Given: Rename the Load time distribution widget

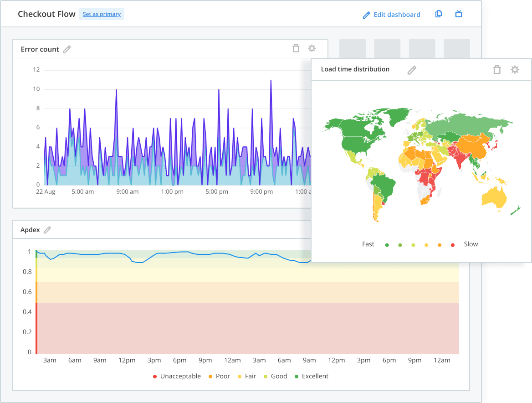Looking at the screenshot, I should click(412, 70).
